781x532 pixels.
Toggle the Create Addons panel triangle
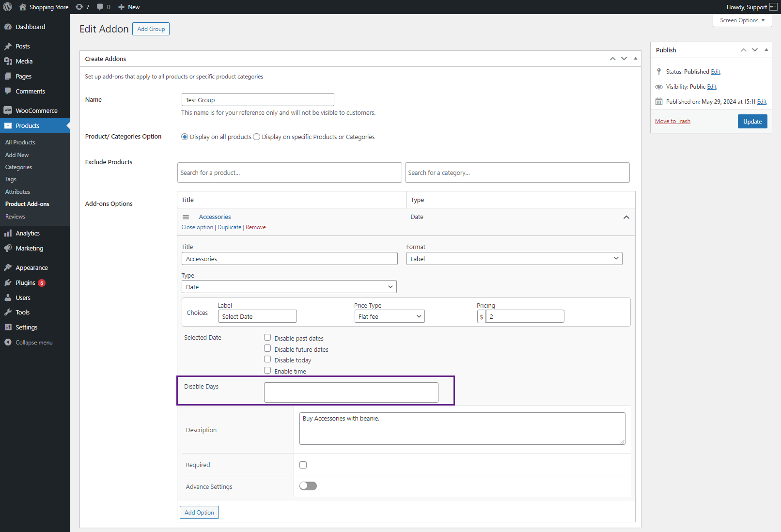[636, 59]
